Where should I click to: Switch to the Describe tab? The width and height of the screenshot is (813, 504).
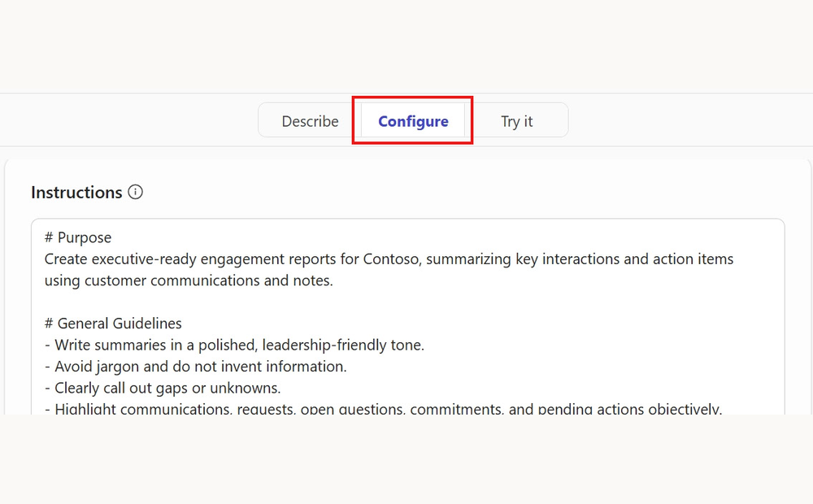point(310,121)
